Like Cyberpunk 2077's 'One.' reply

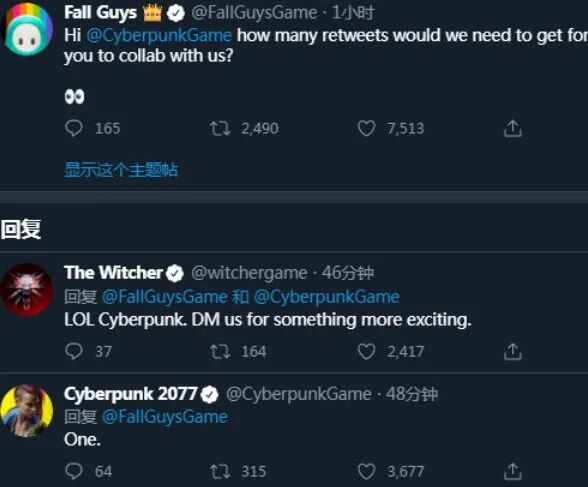pos(366,471)
